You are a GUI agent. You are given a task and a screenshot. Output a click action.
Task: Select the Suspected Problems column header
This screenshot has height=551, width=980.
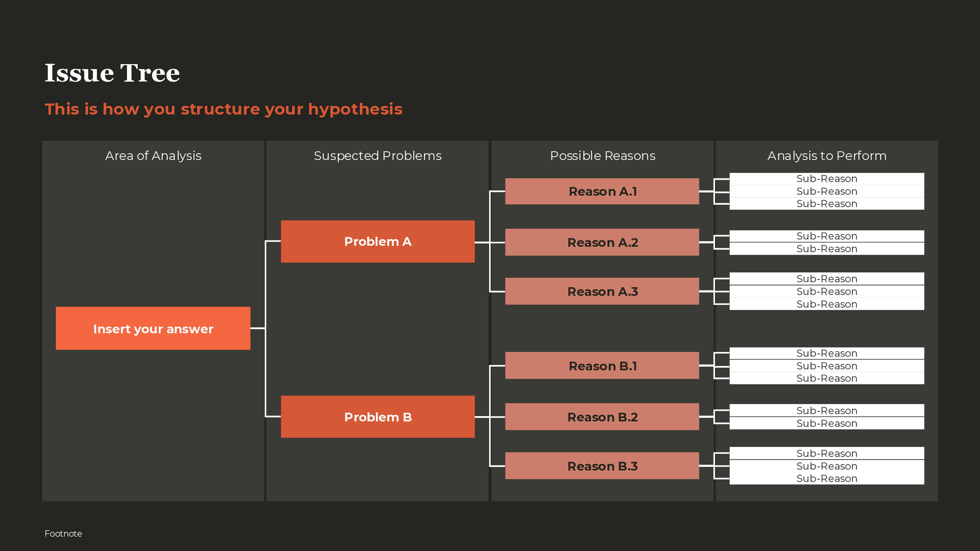[x=377, y=156]
